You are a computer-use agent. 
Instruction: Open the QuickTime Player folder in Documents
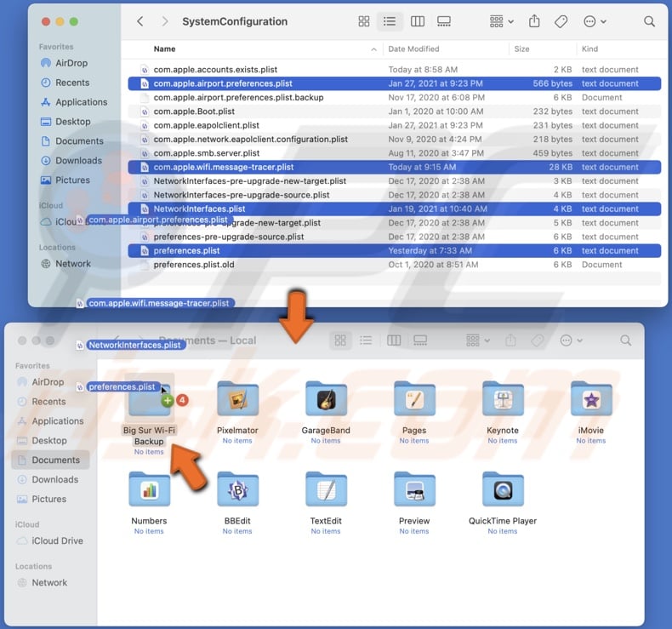503,489
